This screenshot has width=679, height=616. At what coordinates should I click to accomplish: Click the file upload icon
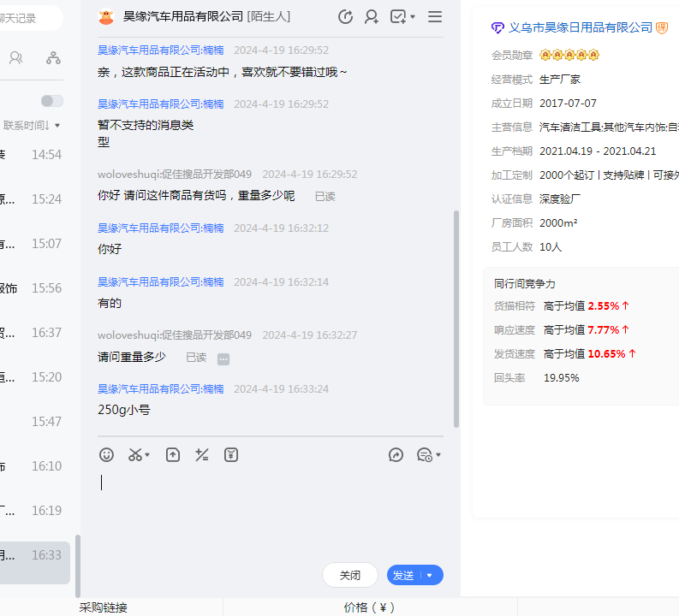click(x=173, y=455)
